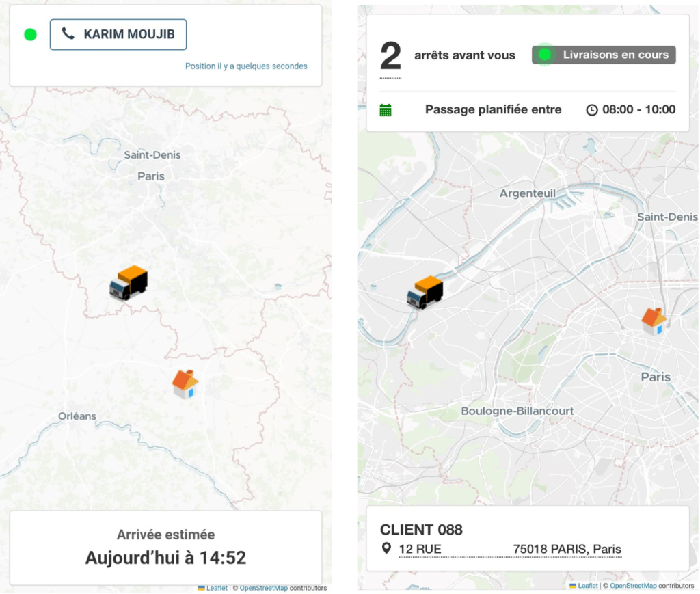
Task: Open OpenStreetMap link on right map
Action: tap(634, 586)
